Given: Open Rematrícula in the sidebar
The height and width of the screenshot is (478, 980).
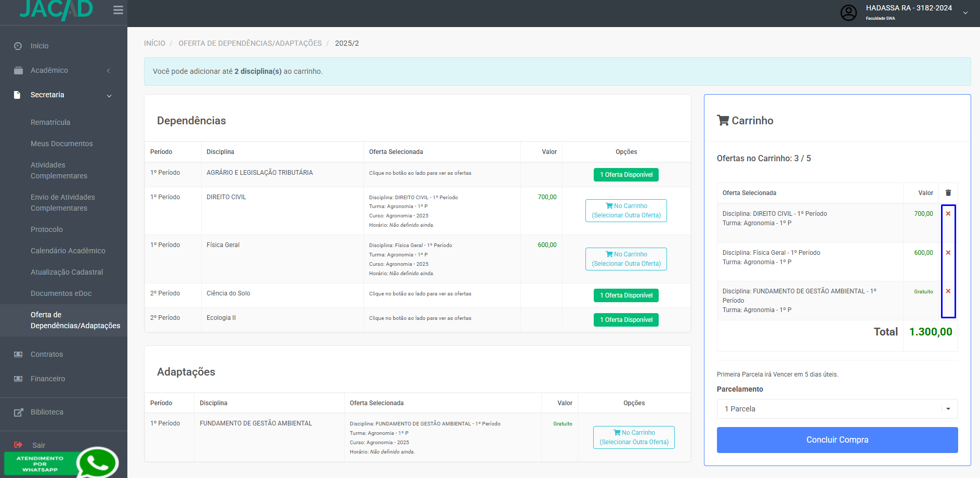Looking at the screenshot, I should click(x=50, y=122).
